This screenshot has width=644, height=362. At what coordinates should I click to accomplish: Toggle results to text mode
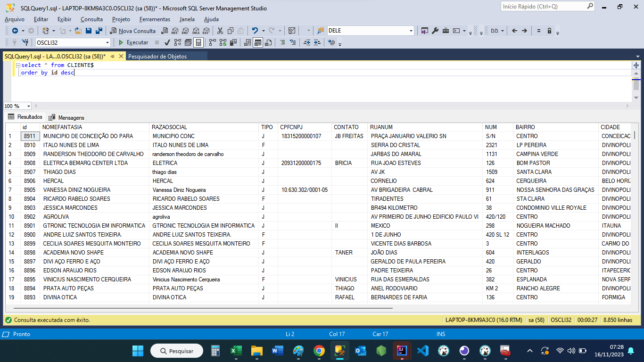coord(248,42)
